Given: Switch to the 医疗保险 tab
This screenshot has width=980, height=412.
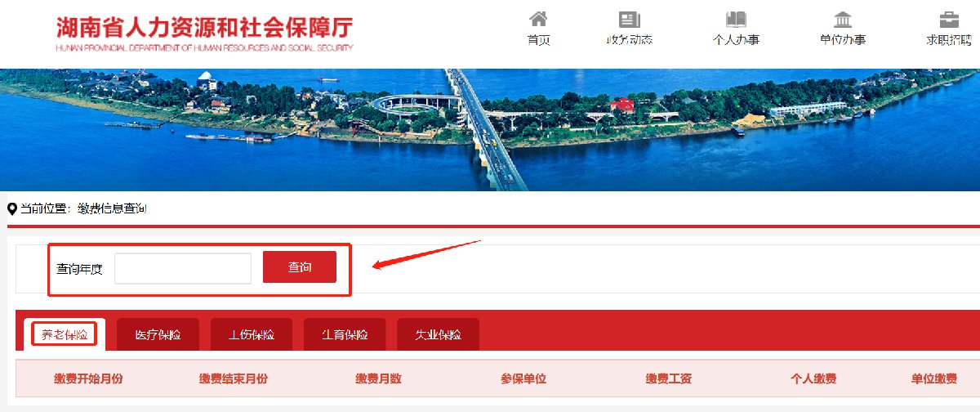Looking at the screenshot, I should coord(158,334).
